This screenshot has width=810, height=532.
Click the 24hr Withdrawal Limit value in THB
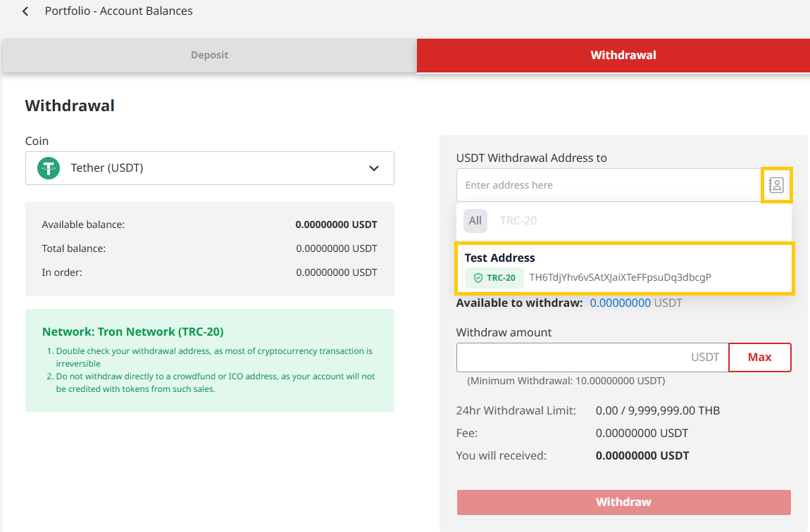(x=658, y=411)
